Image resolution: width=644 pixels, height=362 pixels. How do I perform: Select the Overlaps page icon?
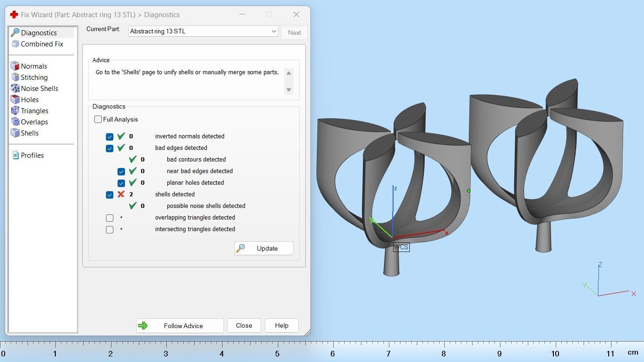click(15, 122)
